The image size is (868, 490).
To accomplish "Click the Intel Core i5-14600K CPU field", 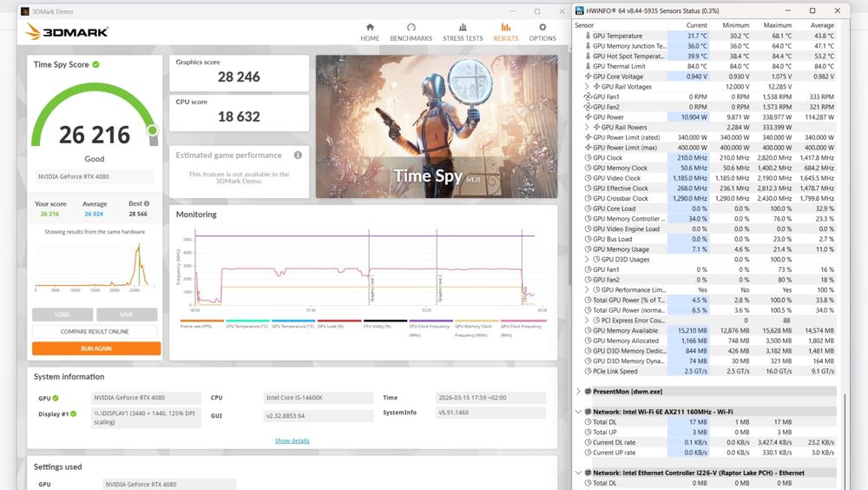I will click(319, 397).
